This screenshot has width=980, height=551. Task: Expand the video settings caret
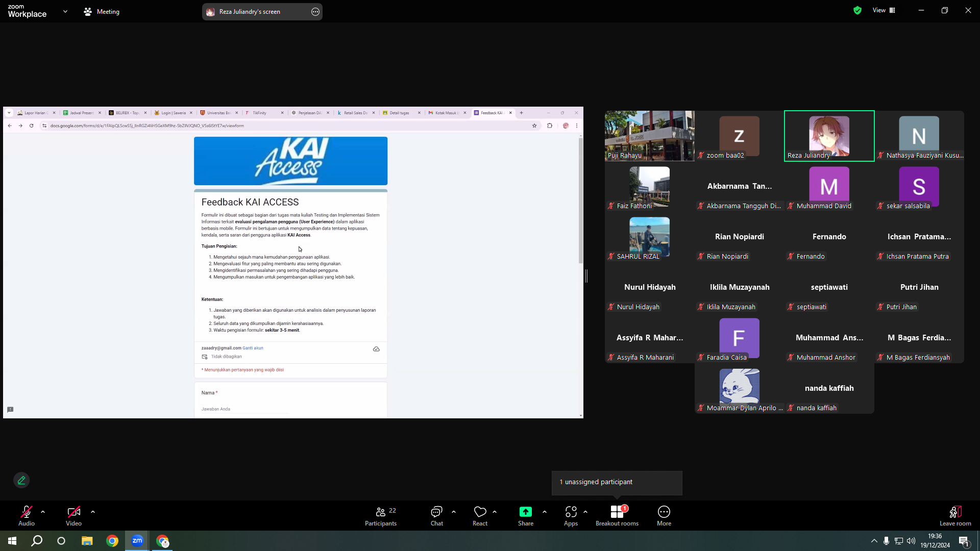pyautogui.click(x=93, y=512)
